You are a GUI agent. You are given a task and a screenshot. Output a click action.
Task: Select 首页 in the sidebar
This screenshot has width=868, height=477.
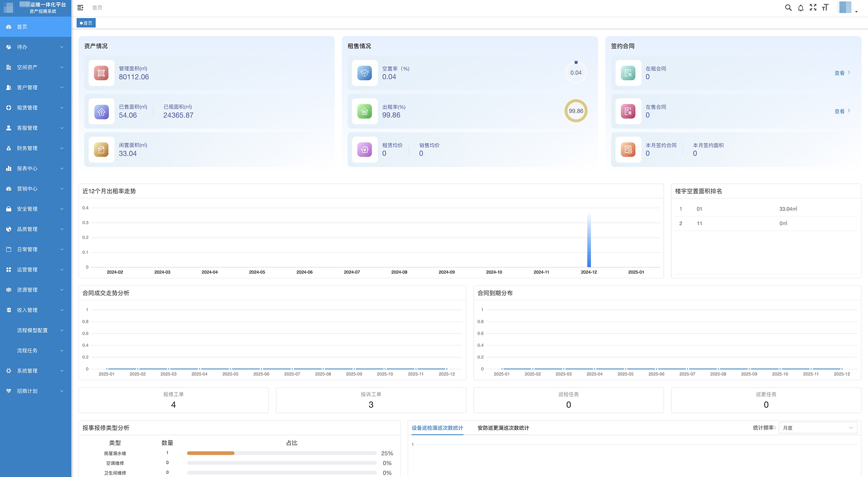35,27
